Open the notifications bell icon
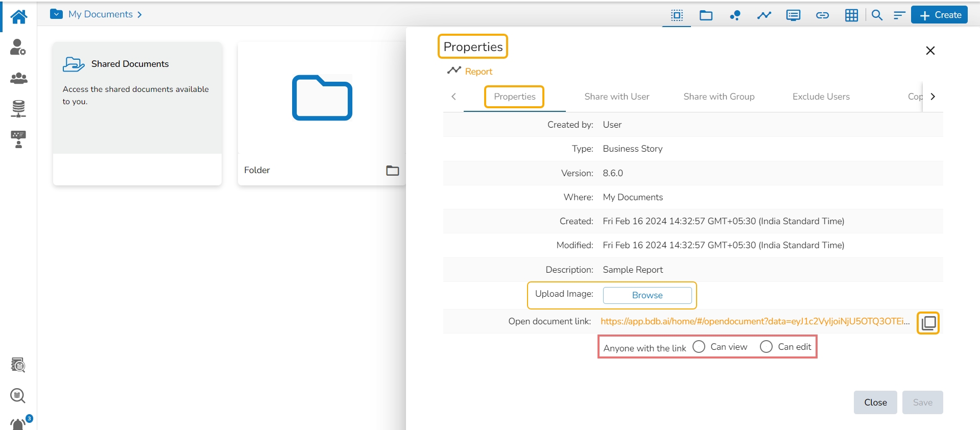 18,424
